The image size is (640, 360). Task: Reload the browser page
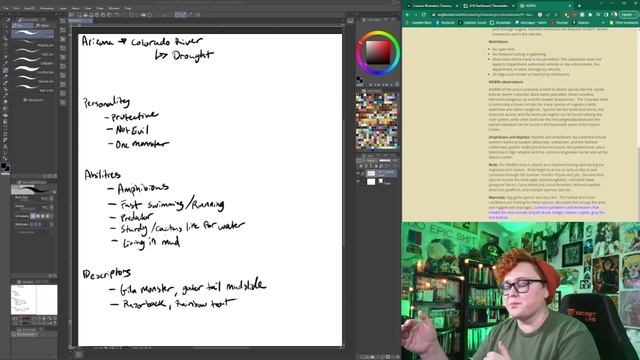pyautogui.click(x=424, y=15)
